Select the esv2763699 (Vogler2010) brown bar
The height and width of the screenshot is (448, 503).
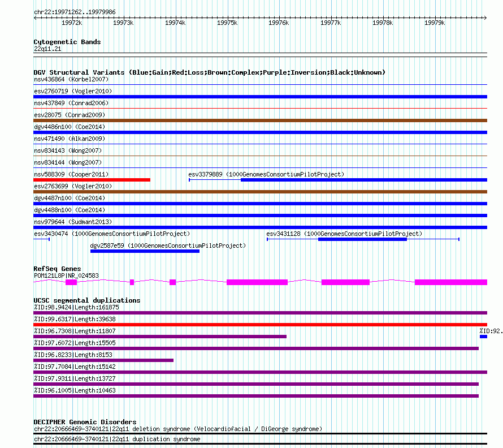pos(260,192)
